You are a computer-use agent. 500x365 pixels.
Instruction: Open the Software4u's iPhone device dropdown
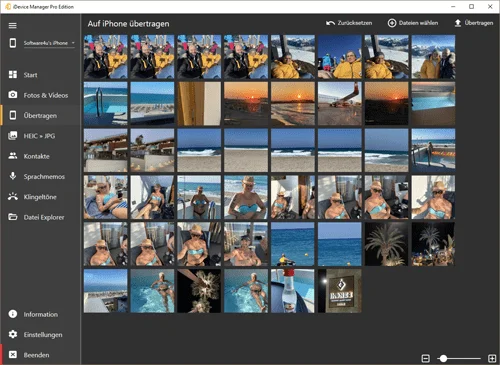[49, 43]
